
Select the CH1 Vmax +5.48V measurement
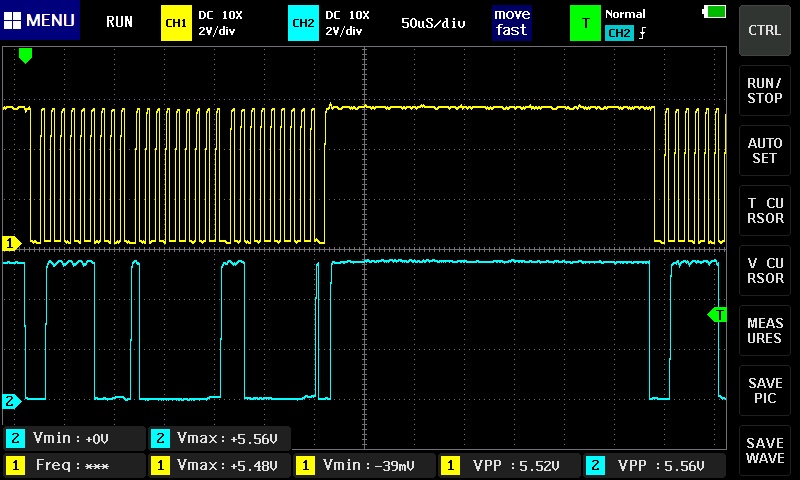(219, 465)
